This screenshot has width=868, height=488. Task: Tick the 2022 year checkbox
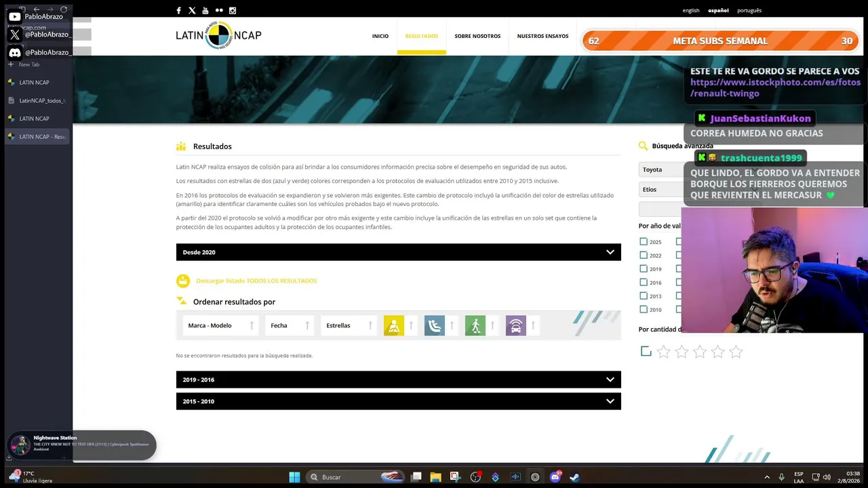tap(644, 256)
